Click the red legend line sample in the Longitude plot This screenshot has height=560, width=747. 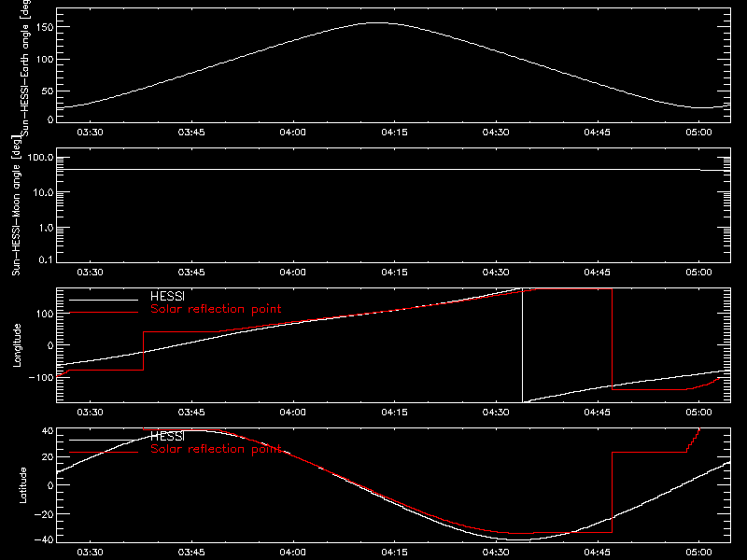click(x=104, y=313)
